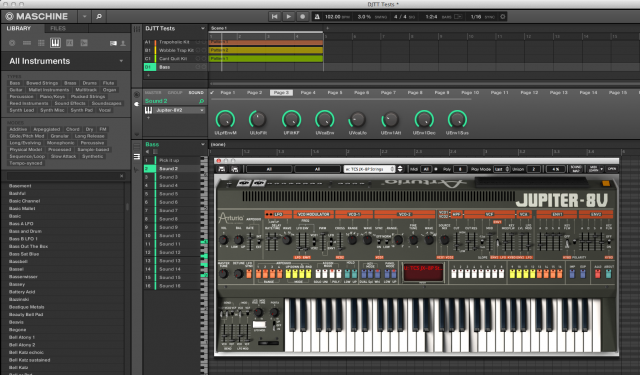The width and height of the screenshot is (640, 375).
Task: Open the Maschine header dropdown arrow
Action: pyautogui.click(x=84, y=17)
